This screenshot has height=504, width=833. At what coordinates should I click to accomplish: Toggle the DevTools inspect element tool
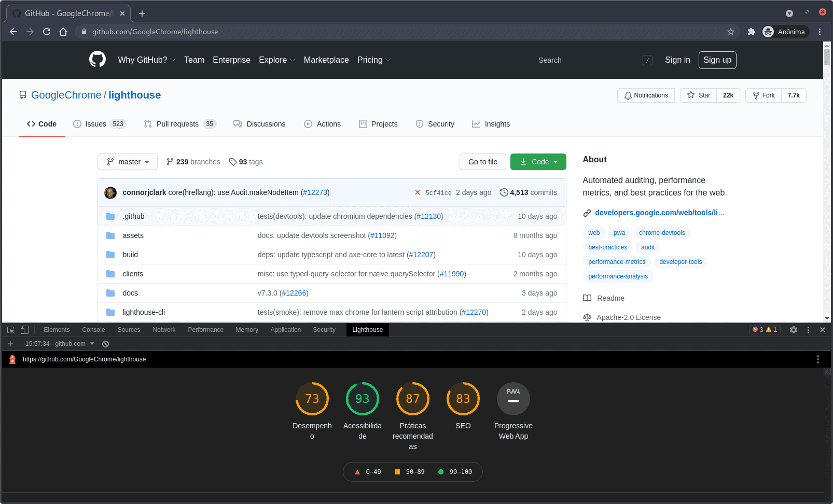(x=11, y=330)
